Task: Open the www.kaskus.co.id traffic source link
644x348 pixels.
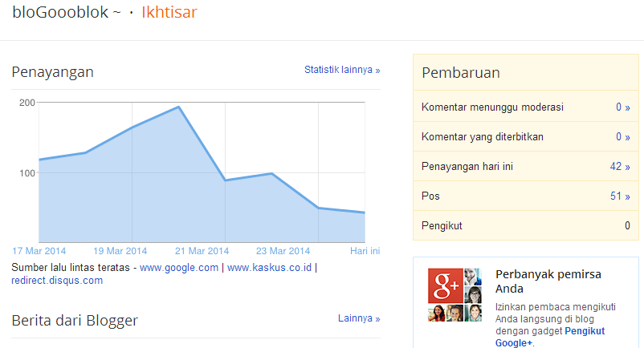Action: (270, 268)
